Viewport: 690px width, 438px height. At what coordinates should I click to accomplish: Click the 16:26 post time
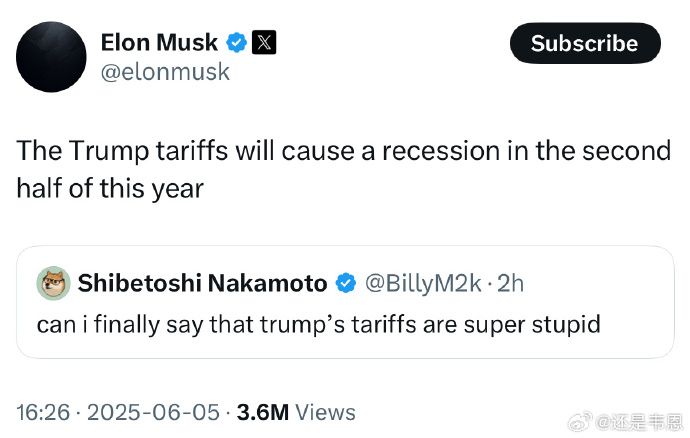43,412
